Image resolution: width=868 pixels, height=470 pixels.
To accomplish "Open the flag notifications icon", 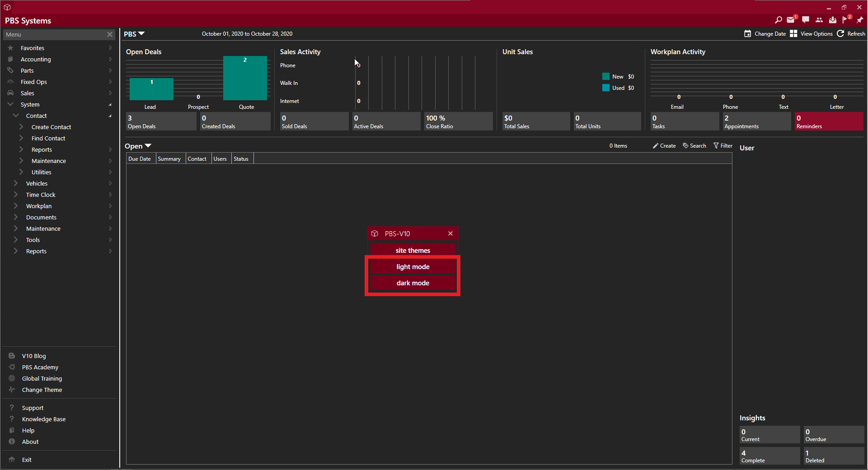I will [x=846, y=20].
